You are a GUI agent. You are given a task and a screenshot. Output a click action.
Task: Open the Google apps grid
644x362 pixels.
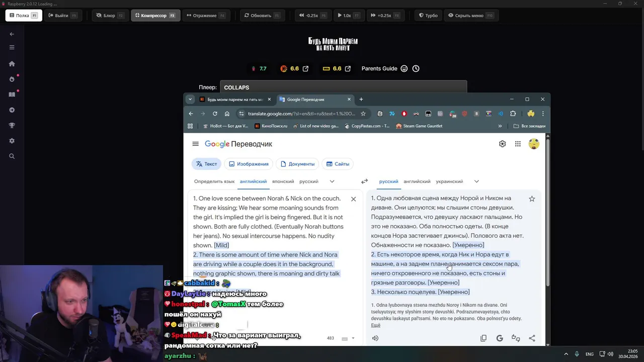pyautogui.click(x=518, y=144)
